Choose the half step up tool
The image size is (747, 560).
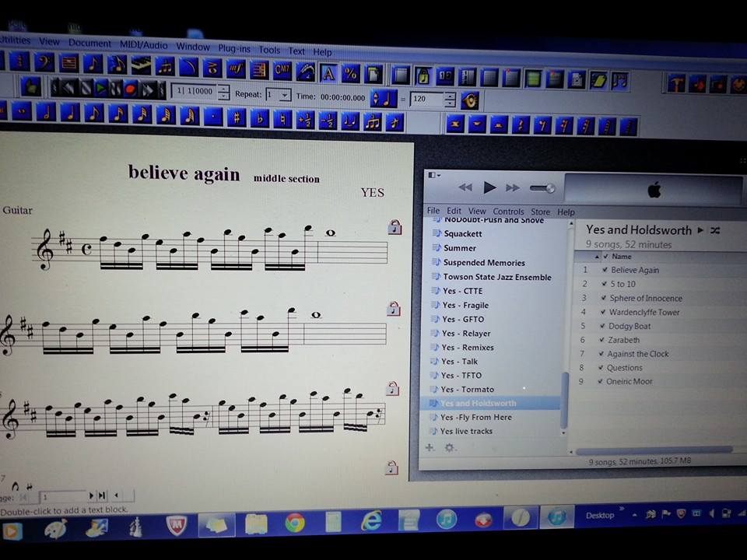[305, 121]
